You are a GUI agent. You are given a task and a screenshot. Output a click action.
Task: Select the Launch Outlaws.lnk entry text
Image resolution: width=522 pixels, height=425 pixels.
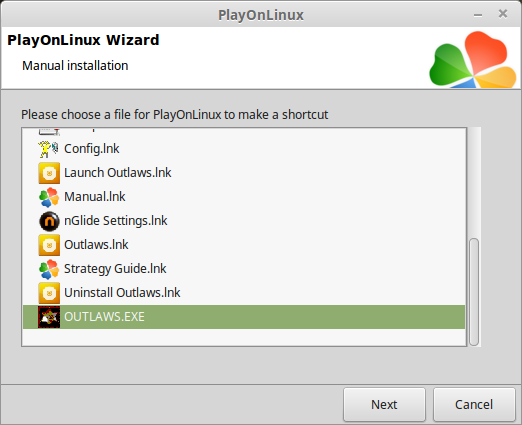pos(118,173)
